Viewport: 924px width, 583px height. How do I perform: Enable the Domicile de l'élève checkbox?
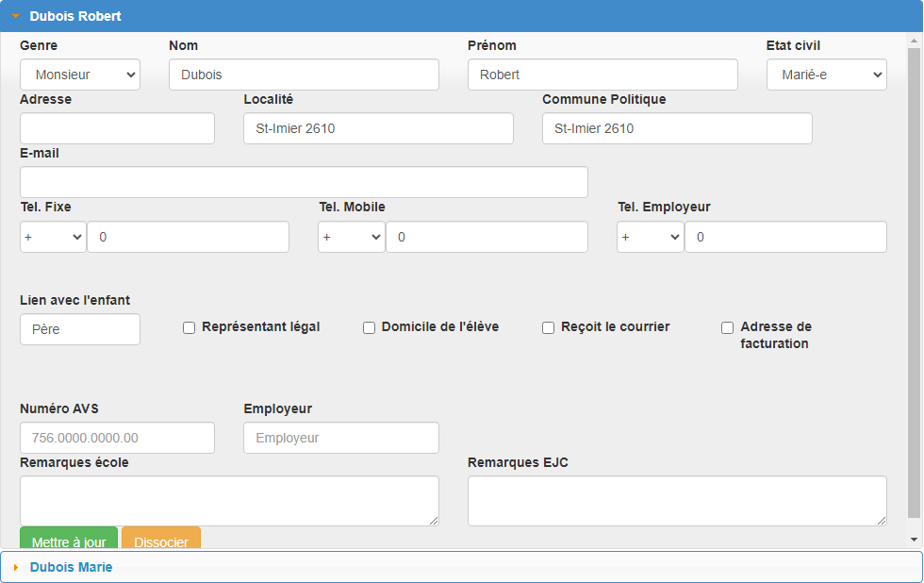point(369,327)
